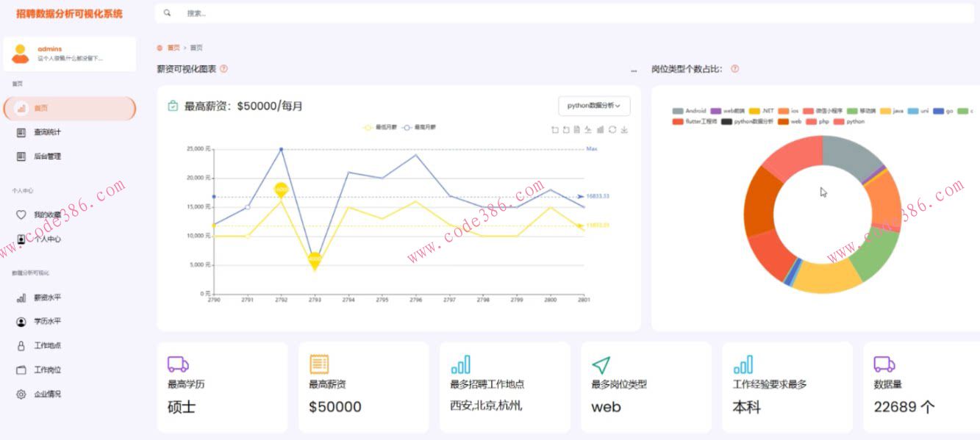Toggle the Android legend swatch
This screenshot has width=980, height=440.
coord(678,111)
